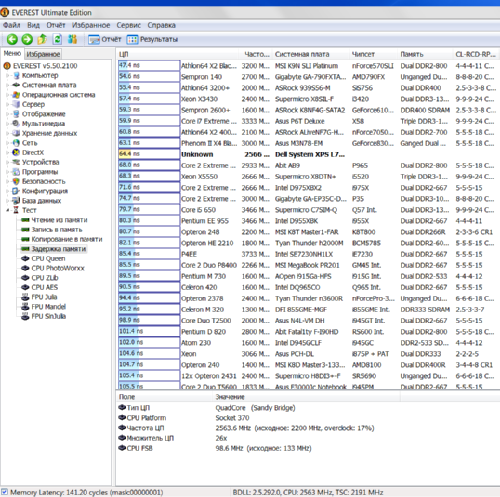Click the Значение column header
The width and height of the screenshot is (500, 497).
pyautogui.click(x=306, y=397)
